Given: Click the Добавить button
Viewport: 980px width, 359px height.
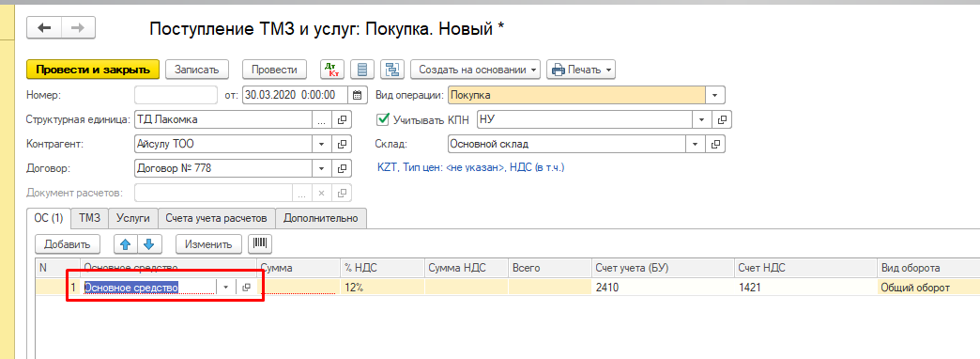Looking at the screenshot, I should click(x=68, y=244).
